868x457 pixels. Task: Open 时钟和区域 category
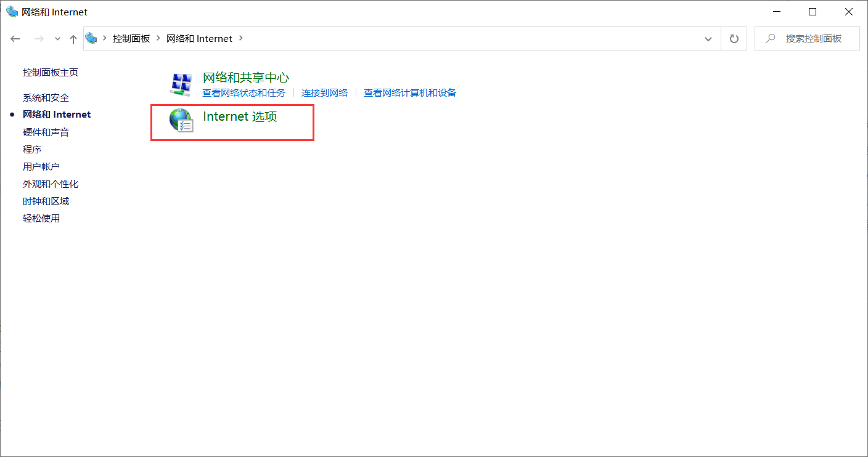pos(46,201)
